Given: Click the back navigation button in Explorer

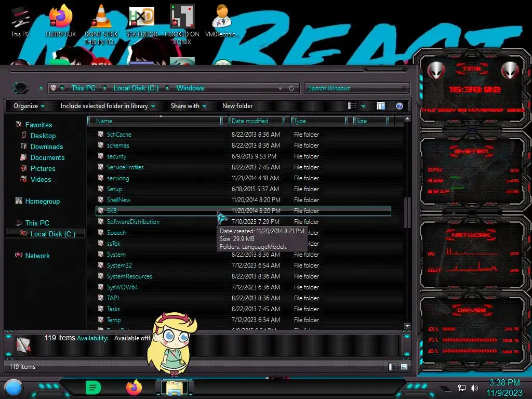Looking at the screenshot, I should pyautogui.click(x=21, y=88).
